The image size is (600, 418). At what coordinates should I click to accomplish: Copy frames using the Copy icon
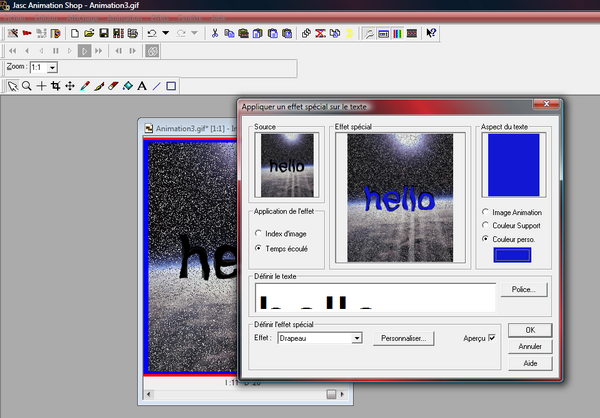[229, 33]
